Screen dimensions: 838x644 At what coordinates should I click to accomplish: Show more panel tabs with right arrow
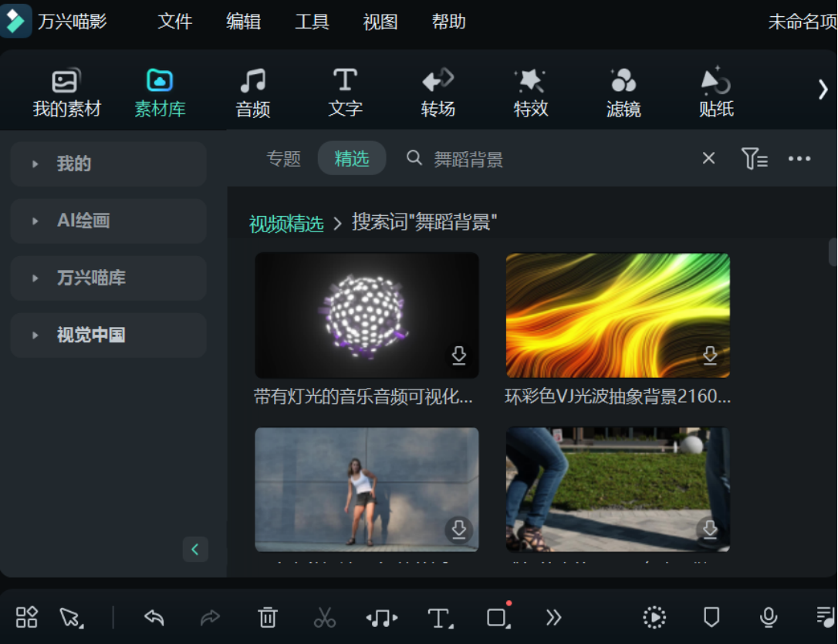coord(823,89)
